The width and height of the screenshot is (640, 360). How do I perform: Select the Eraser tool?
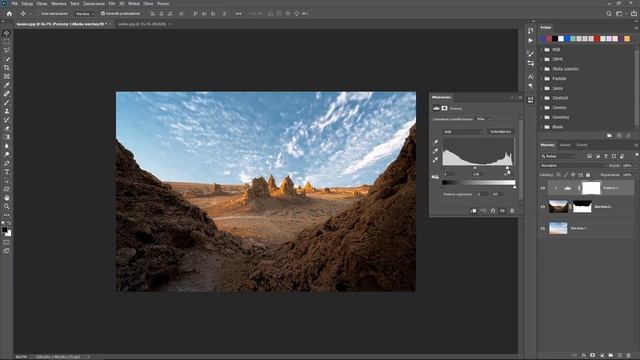tap(7, 129)
